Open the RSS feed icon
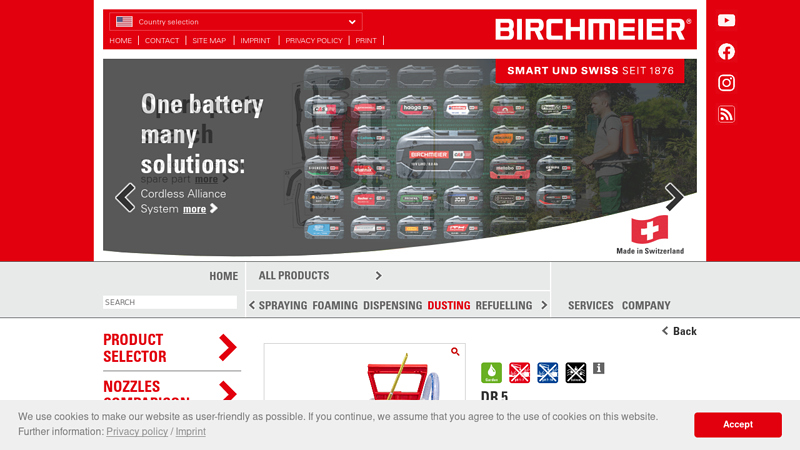This screenshot has width=800, height=450. coord(726,114)
